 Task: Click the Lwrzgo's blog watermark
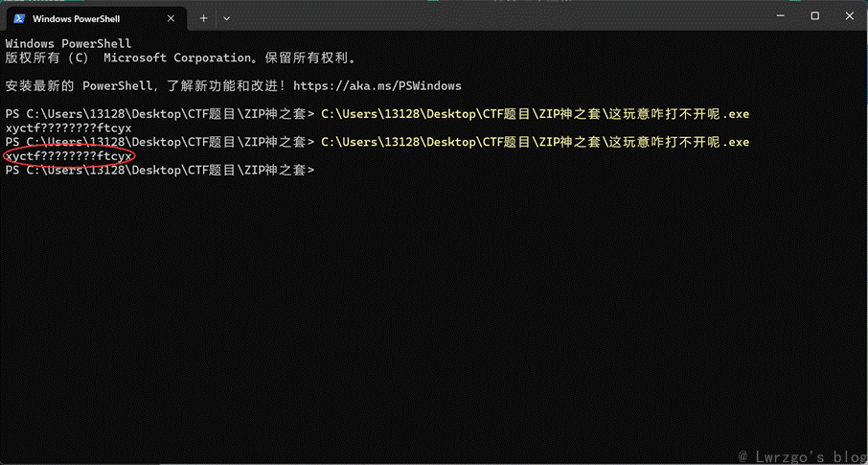click(803, 456)
